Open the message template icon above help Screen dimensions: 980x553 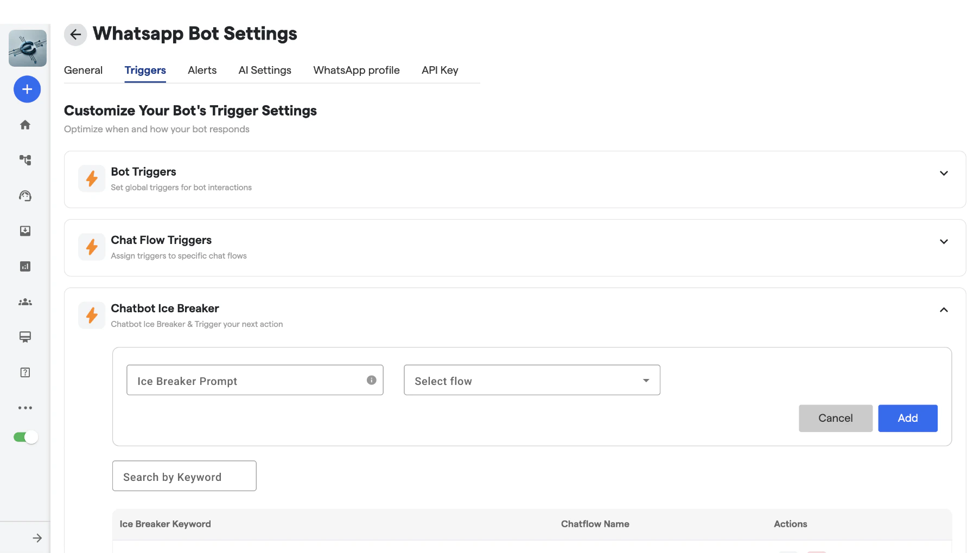click(x=26, y=337)
